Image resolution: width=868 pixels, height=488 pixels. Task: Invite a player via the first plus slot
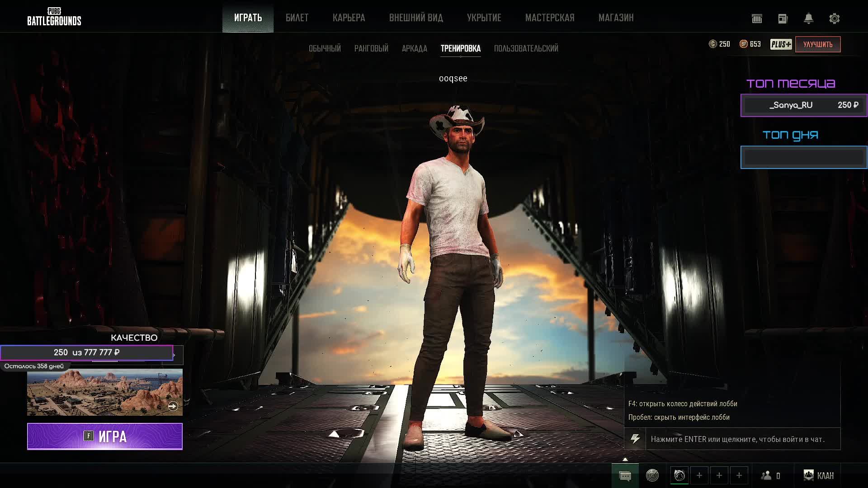point(699,475)
